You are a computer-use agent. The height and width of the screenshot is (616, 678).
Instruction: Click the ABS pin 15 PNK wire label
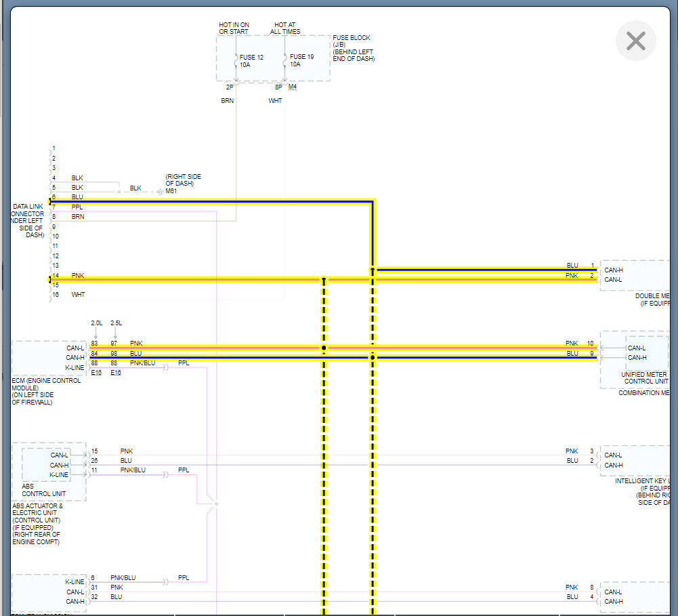[x=126, y=451]
